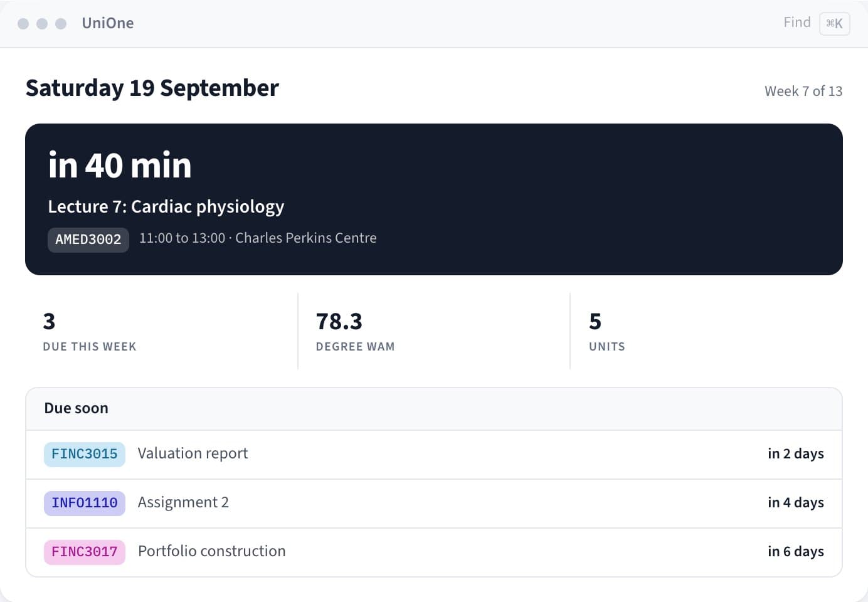This screenshot has width=868, height=602.
Task: Select the 'in 40 min' countdown text
Action: point(120,166)
